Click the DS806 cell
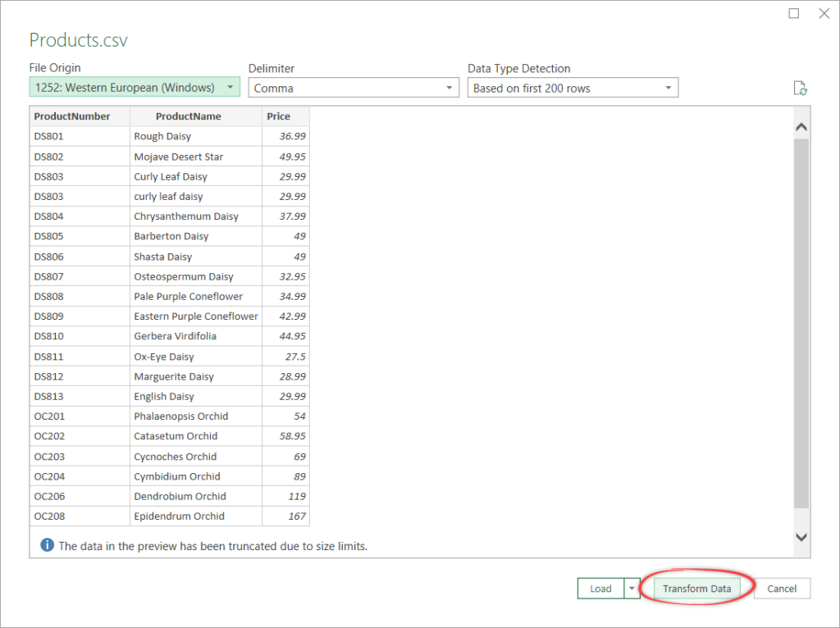 point(80,257)
